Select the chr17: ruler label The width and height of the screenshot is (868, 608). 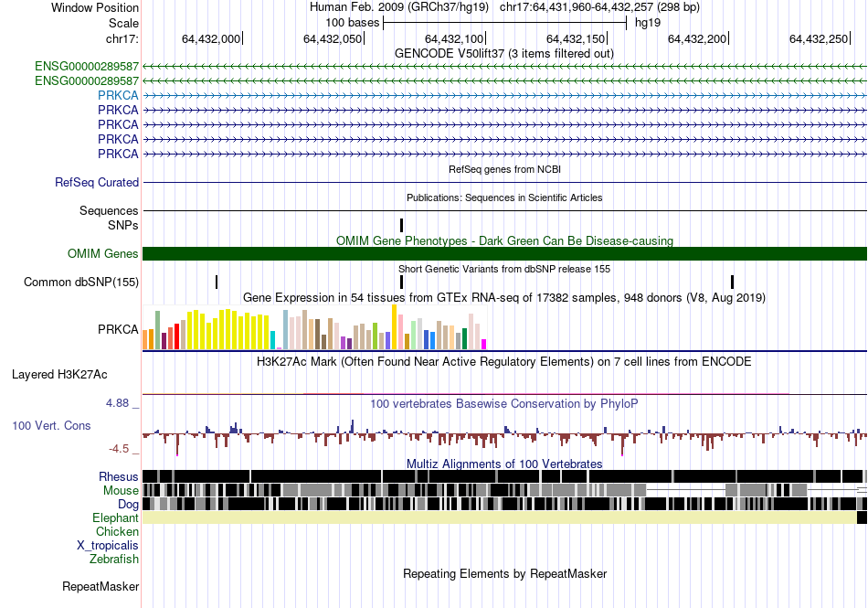pos(122,38)
